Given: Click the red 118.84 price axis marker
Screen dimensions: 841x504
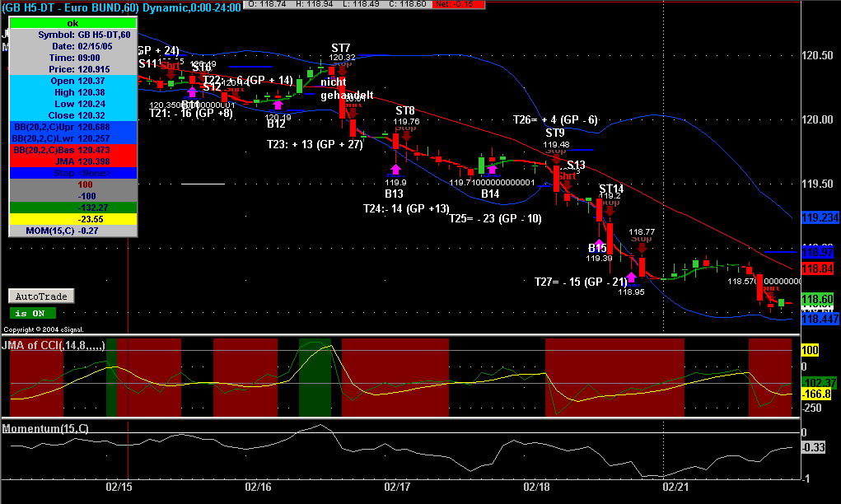Looking at the screenshot, I should point(818,268).
